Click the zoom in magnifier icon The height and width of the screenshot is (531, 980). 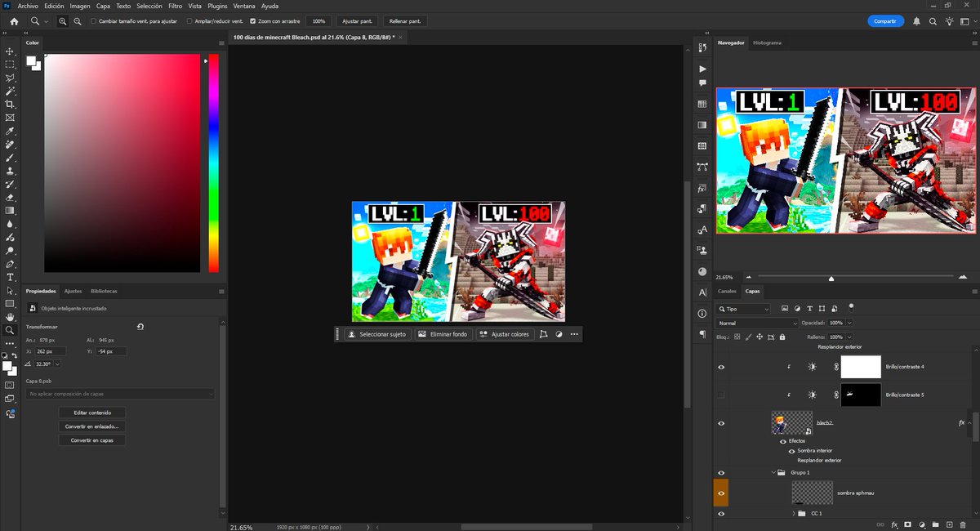[63, 21]
